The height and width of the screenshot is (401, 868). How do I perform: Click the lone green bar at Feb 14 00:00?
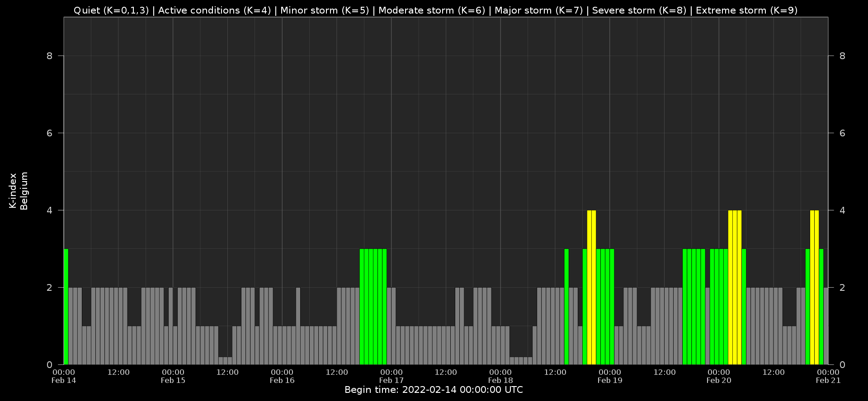(66, 307)
